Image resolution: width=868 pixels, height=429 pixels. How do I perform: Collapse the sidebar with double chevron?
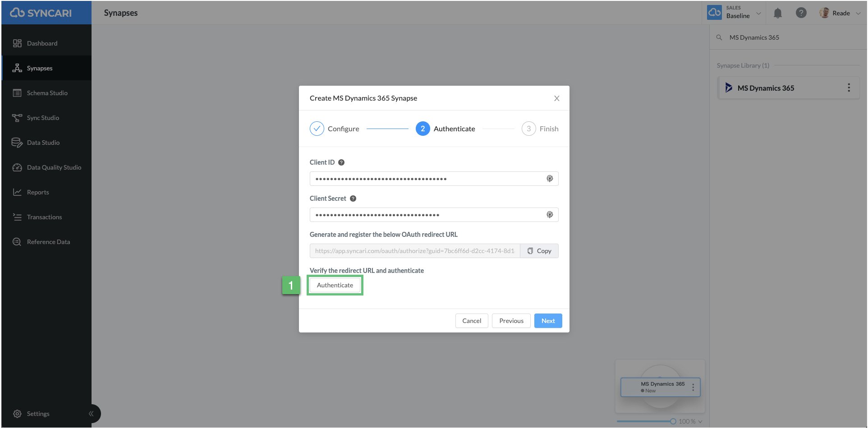click(x=91, y=414)
